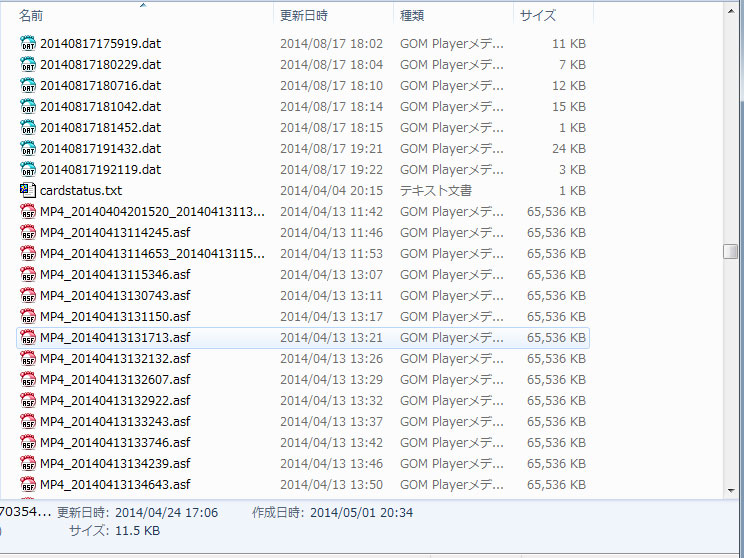Click the date cell 2014/04/04 20:15
The width and height of the screenshot is (744, 558).
pyautogui.click(x=331, y=190)
